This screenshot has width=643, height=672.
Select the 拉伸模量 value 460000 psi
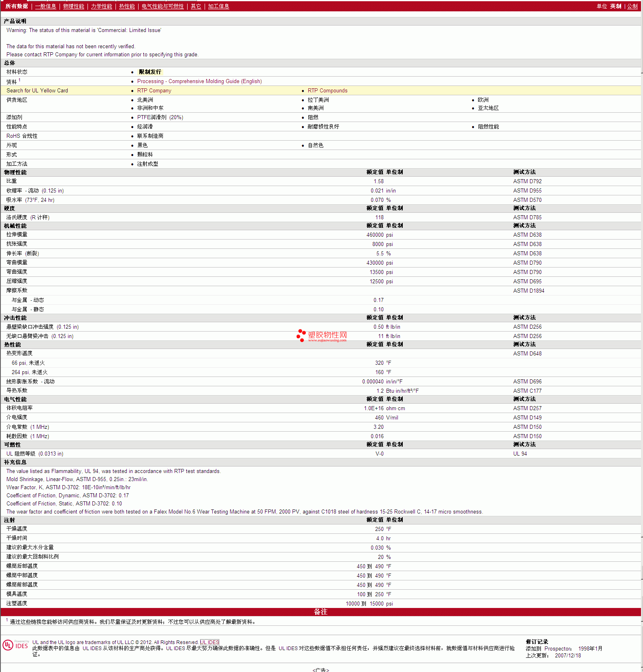click(380, 235)
